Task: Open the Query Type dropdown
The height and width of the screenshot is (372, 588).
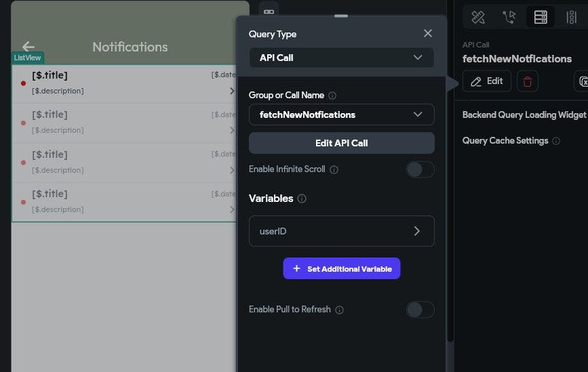Action: tap(341, 58)
